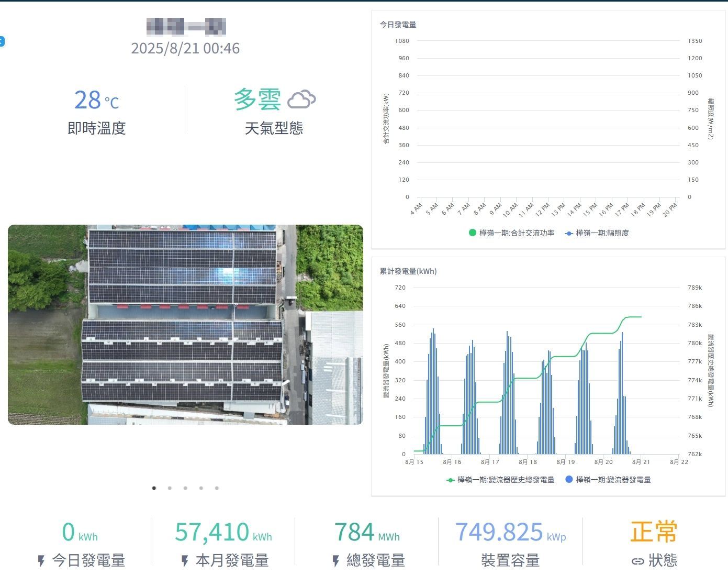
Task: Toggle 樺嶺一期:合計交流功率 legend series
Action: coord(511,233)
